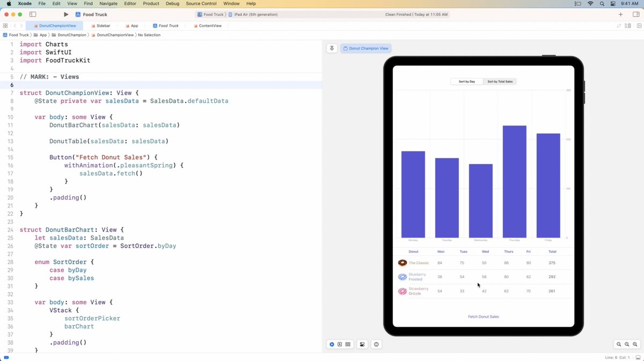Select the DonutChampionView editor tab

point(54,26)
